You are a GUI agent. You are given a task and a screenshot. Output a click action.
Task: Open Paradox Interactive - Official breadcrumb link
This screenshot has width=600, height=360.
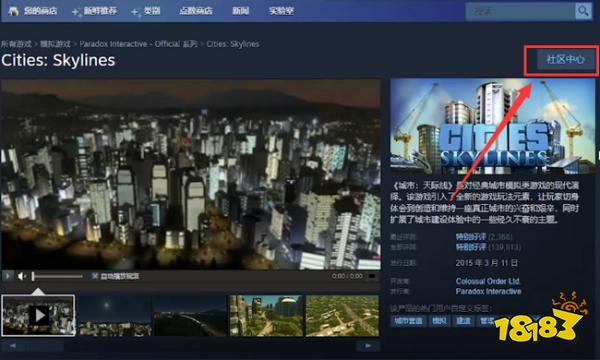click(x=139, y=44)
